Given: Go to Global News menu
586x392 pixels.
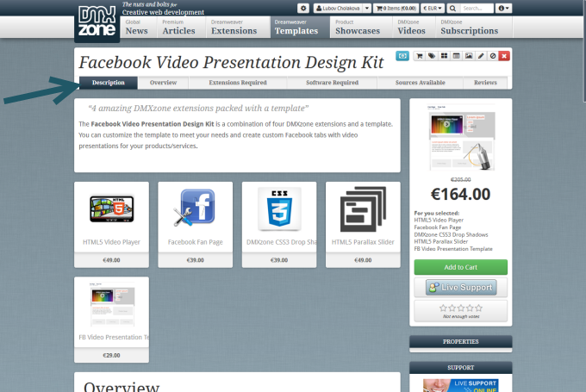Looking at the screenshot, I should pos(137,27).
